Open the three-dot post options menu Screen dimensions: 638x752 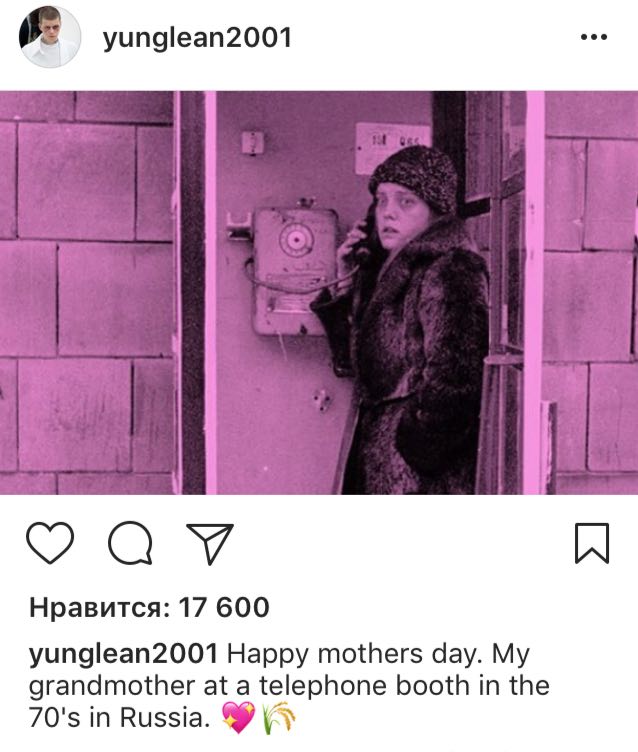(593, 37)
